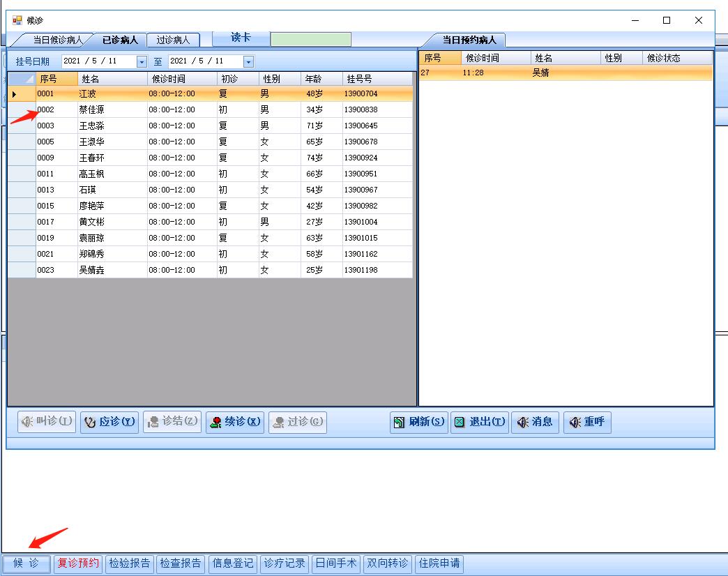
Task: Click the refresh icon on 刷新 button
Action: [x=400, y=422]
